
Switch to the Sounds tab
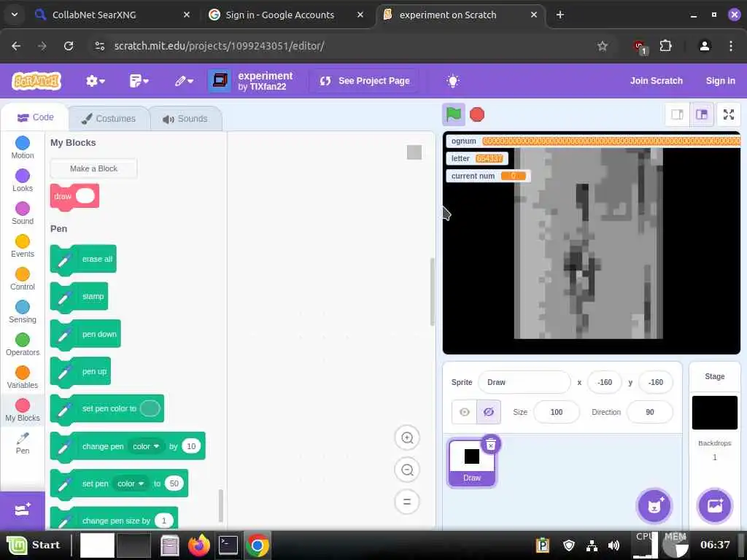(x=185, y=119)
